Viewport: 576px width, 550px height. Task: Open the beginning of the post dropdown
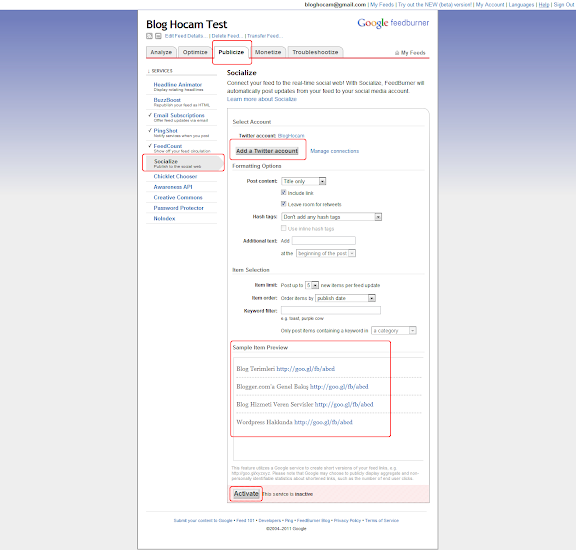(x=326, y=253)
